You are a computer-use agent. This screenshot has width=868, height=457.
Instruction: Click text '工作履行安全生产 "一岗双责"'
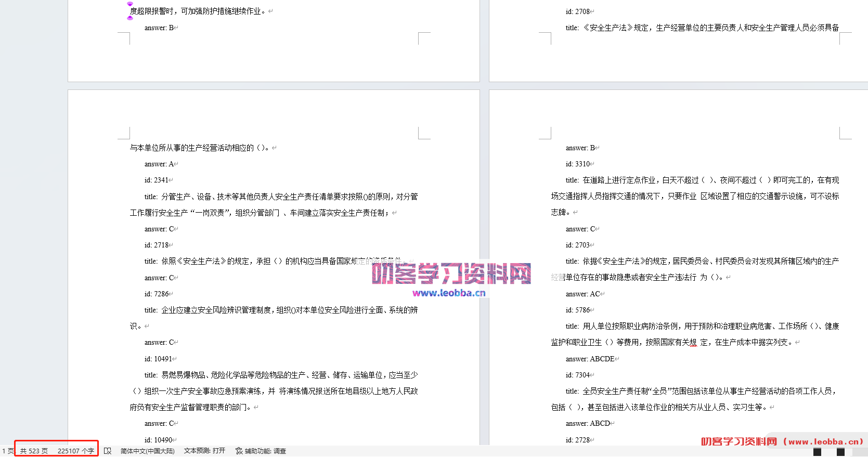180,213
